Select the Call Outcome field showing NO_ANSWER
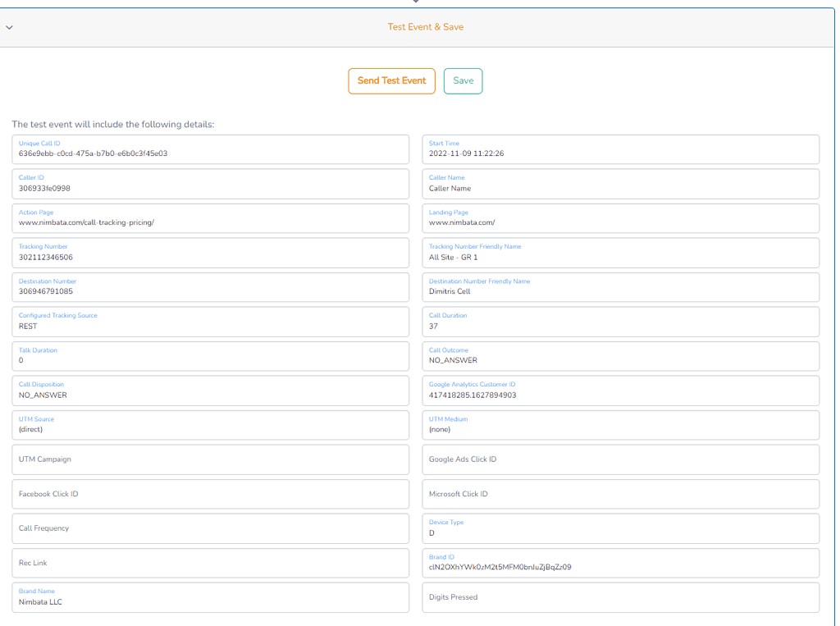 pos(619,356)
